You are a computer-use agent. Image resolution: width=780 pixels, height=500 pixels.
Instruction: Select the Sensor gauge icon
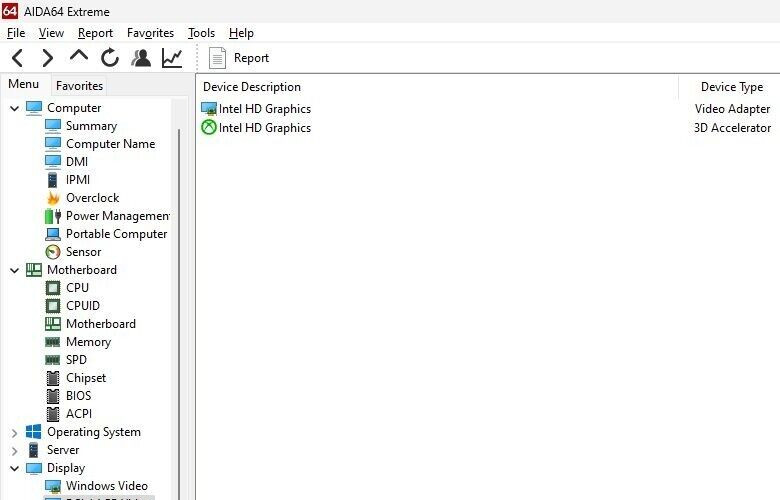click(x=53, y=252)
